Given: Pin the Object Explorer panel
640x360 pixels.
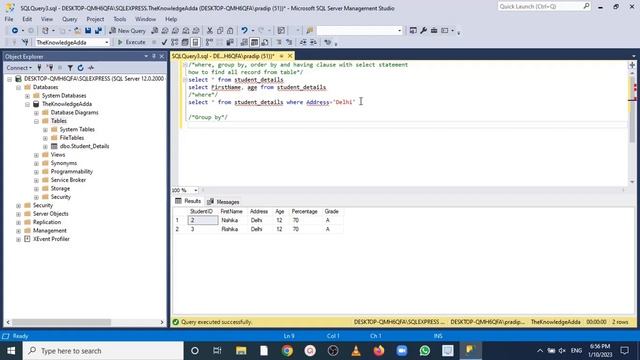Looking at the screenshot, I should click(x=154, y=56).
